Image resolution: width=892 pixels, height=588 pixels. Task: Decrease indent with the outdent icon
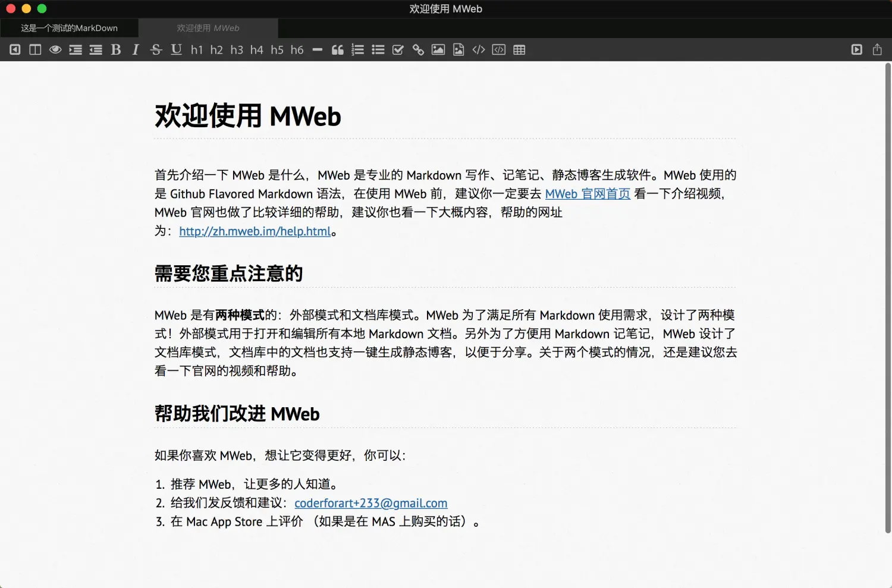[x=96, y=50]
